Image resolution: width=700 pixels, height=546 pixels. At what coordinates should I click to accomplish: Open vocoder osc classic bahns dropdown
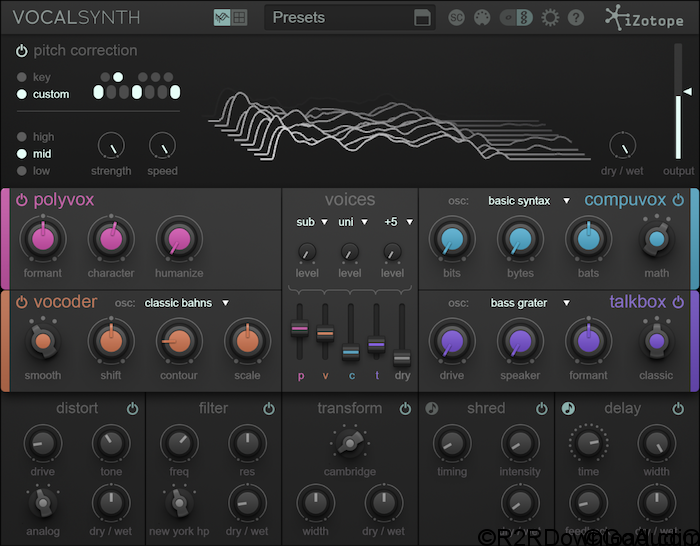point(187,303)
